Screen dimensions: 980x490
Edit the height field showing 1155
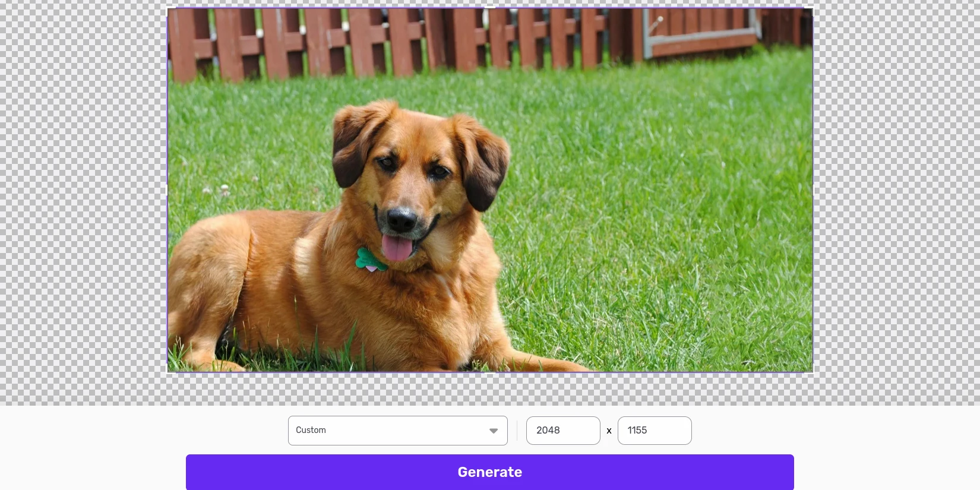(655, 431)
